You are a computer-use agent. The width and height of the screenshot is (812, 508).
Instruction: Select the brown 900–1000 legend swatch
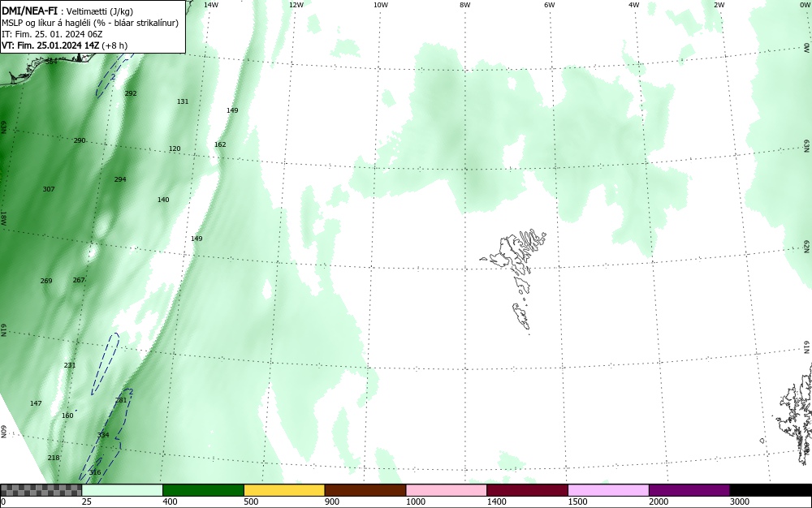(365, 490)
